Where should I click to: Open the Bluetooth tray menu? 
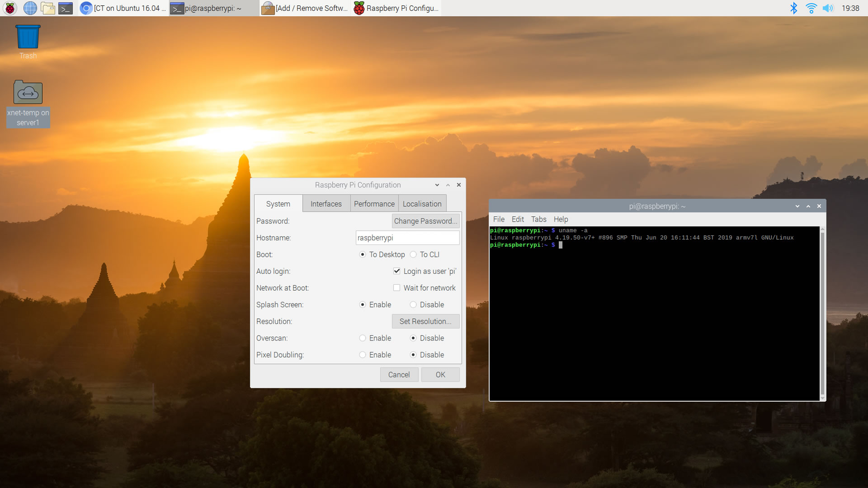(x=794, y=8)
